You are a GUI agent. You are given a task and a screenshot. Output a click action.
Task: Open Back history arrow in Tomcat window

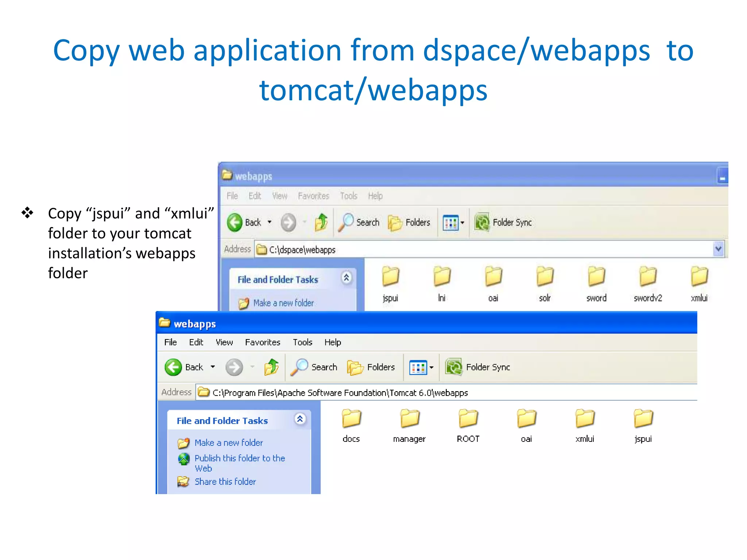tap(213, 367)
